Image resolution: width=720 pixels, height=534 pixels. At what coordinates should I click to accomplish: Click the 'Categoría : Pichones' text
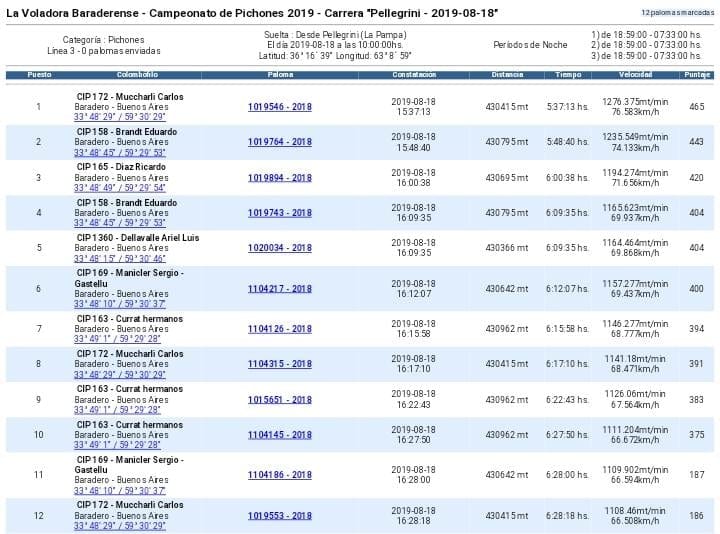point(103,40)
